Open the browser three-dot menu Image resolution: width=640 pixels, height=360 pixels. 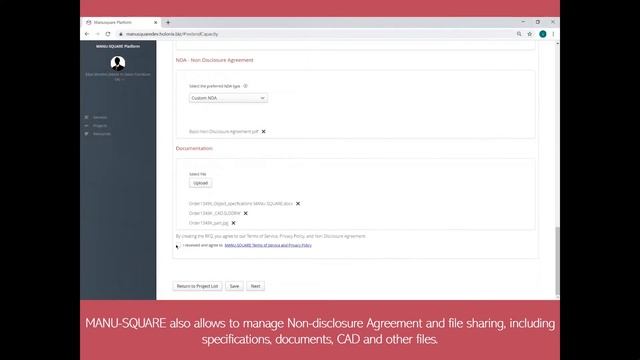click(553, 34)
